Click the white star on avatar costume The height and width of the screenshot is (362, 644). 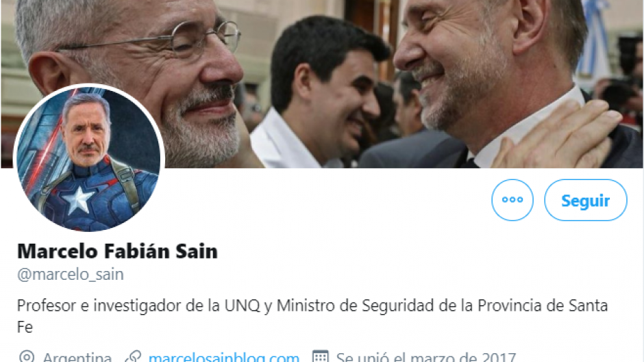click(x=77, y=200)
